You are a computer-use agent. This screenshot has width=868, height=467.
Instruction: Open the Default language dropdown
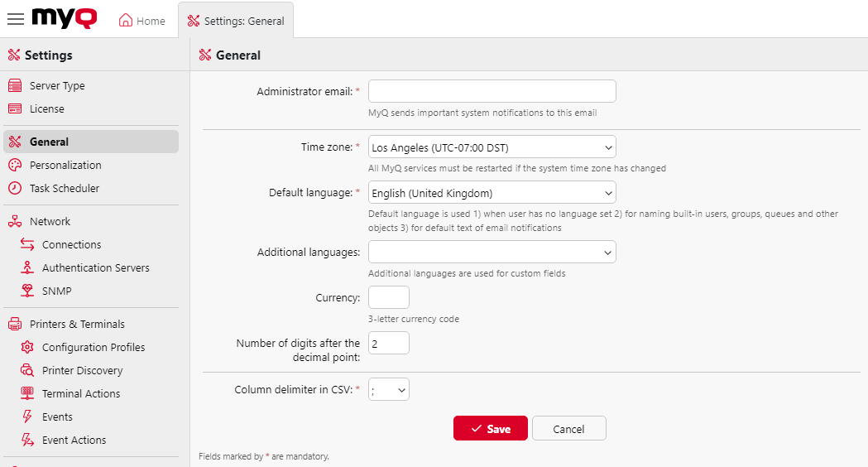492,194
